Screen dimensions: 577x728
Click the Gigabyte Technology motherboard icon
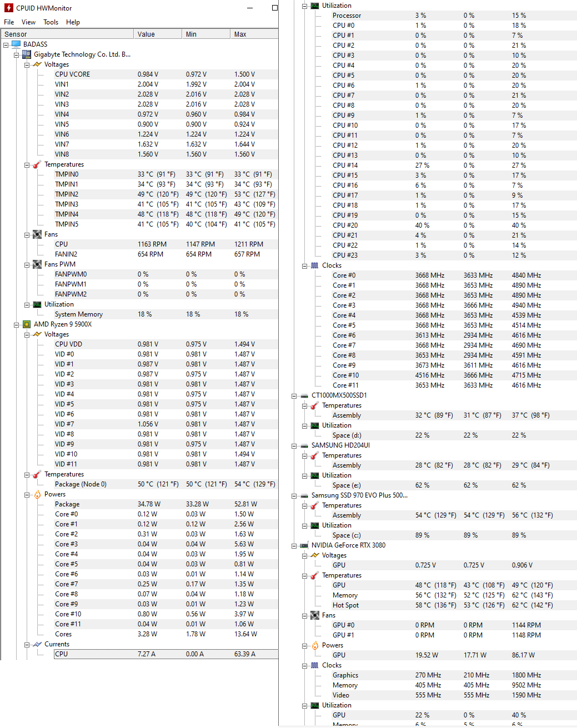(x=27, y=54)
